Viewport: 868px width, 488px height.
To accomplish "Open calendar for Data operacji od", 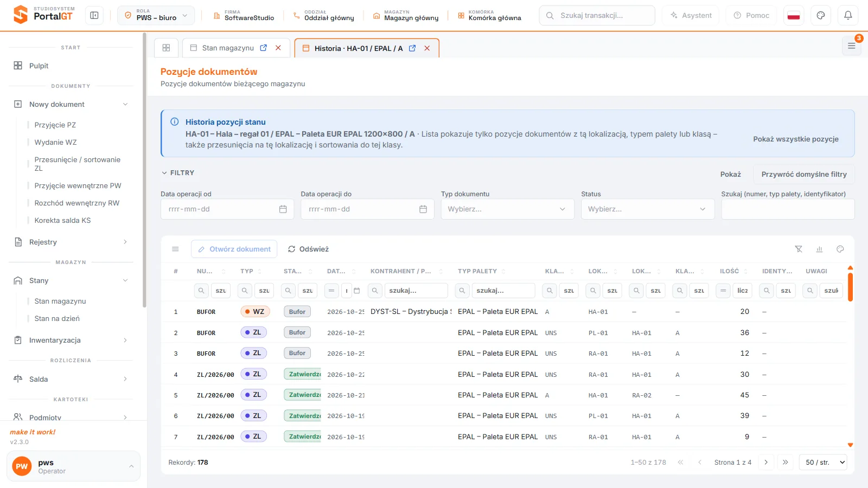I will (283, 209).
